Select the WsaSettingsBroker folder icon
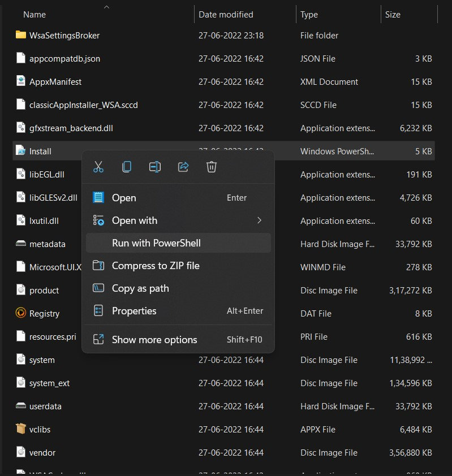The height and width of the screenshot is (476, 452). click(x=21, y=34)
